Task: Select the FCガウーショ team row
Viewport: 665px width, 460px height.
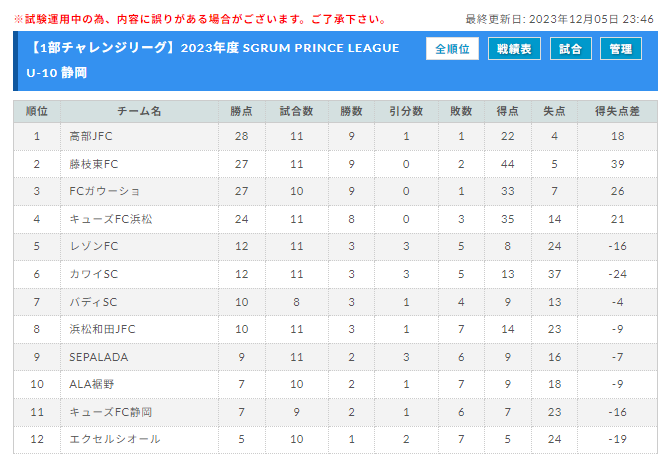Action: 335,191
